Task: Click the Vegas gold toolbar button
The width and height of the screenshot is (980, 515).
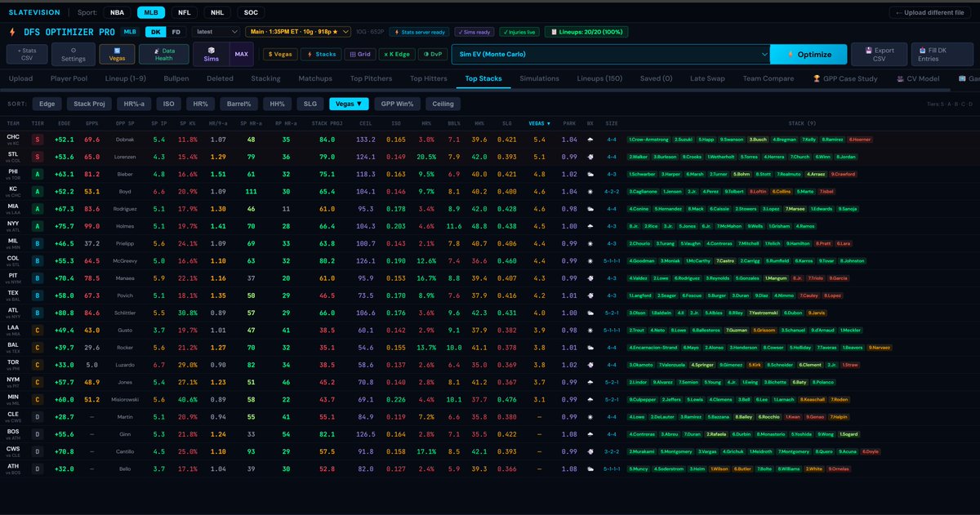Action: point(117,54)
